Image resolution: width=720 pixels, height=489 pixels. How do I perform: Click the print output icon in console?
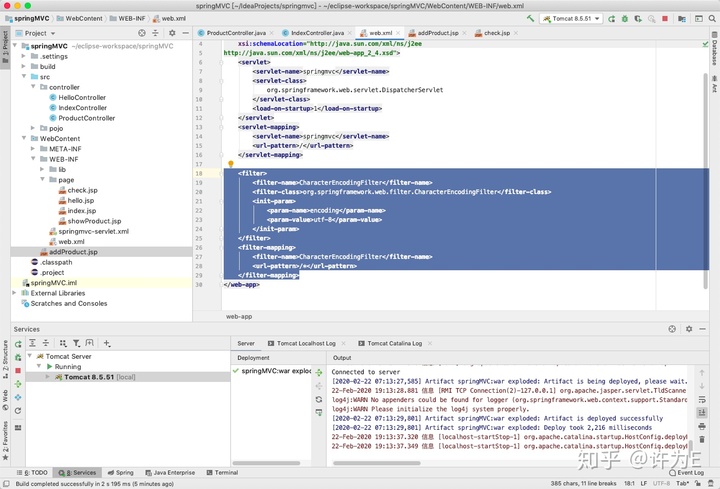tap(702, 427)
